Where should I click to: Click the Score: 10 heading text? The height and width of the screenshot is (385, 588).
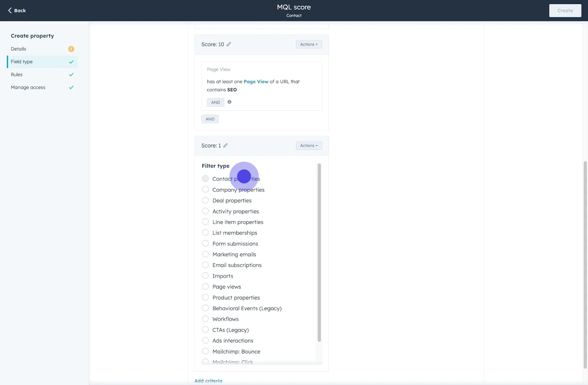212,44
